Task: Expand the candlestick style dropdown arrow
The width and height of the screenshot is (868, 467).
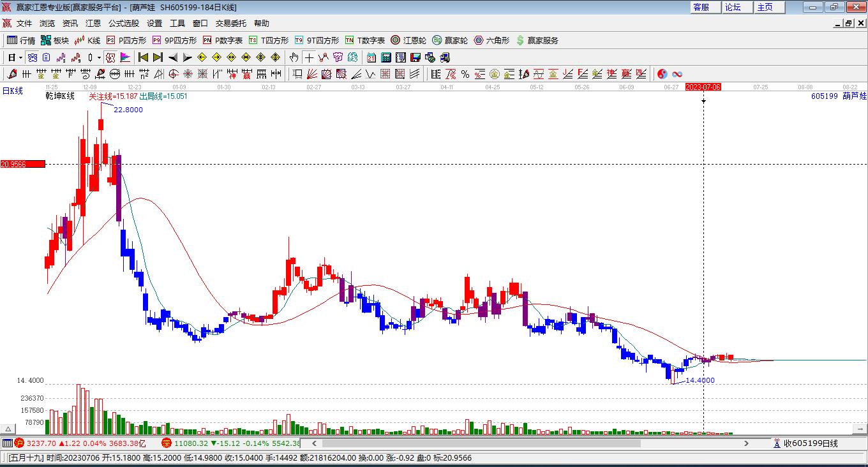Action: pos(99,57)
